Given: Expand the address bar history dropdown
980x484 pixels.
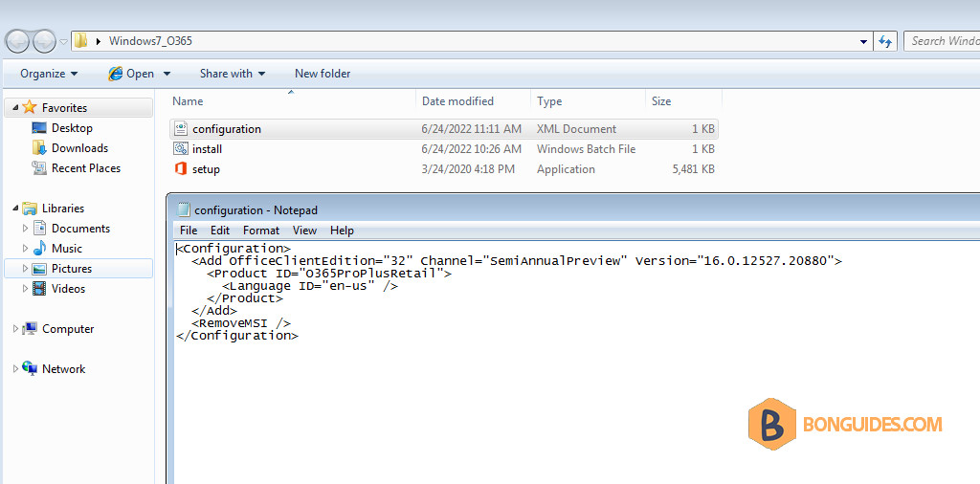Looking at the screenshot, I should [x=864, y=42].
